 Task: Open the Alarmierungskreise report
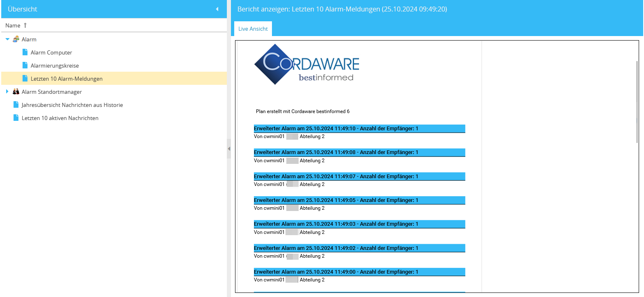click(x=55, y=66)
